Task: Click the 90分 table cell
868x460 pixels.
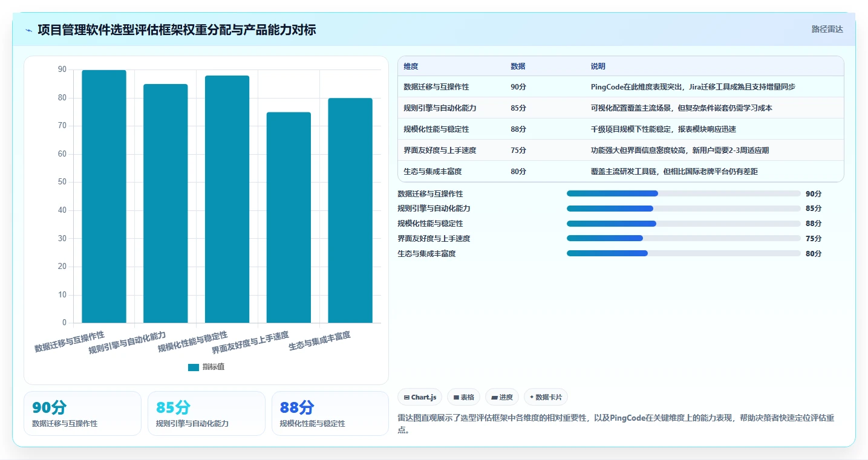Action: [x=518, y=87]
